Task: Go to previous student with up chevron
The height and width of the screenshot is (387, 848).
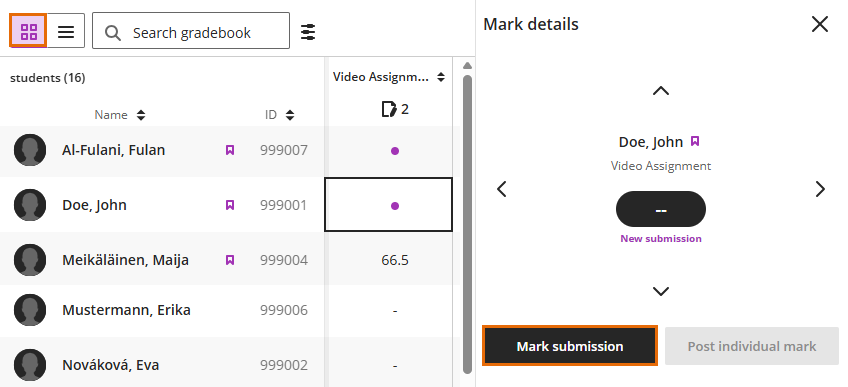Action: [661, 91]
